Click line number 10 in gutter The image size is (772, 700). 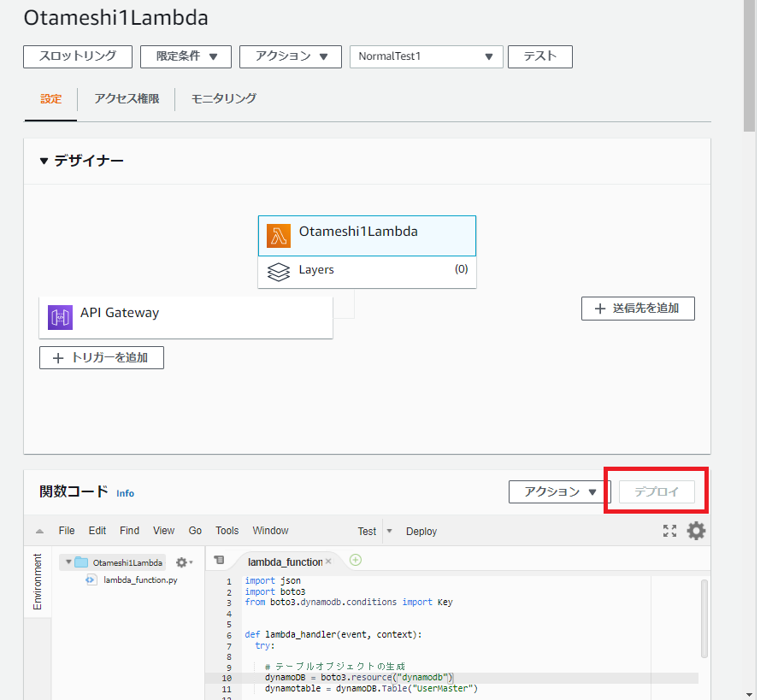[x=227, y=679]
